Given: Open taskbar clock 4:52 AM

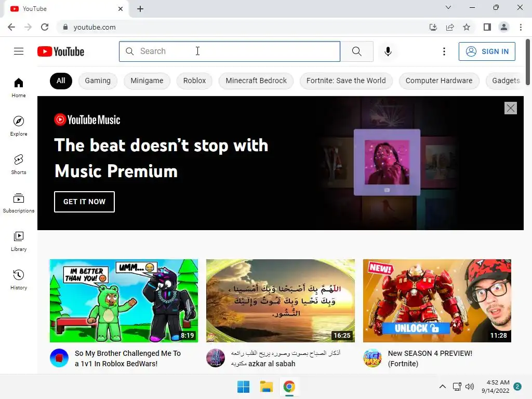Looking at the screenshot, I should [x=495, y=387].
